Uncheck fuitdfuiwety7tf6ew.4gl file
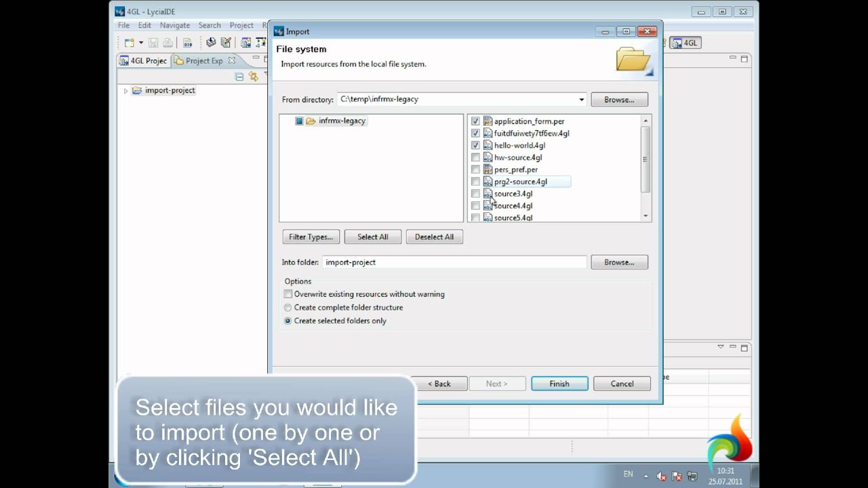The image size is (868, 488). [475, 134]
